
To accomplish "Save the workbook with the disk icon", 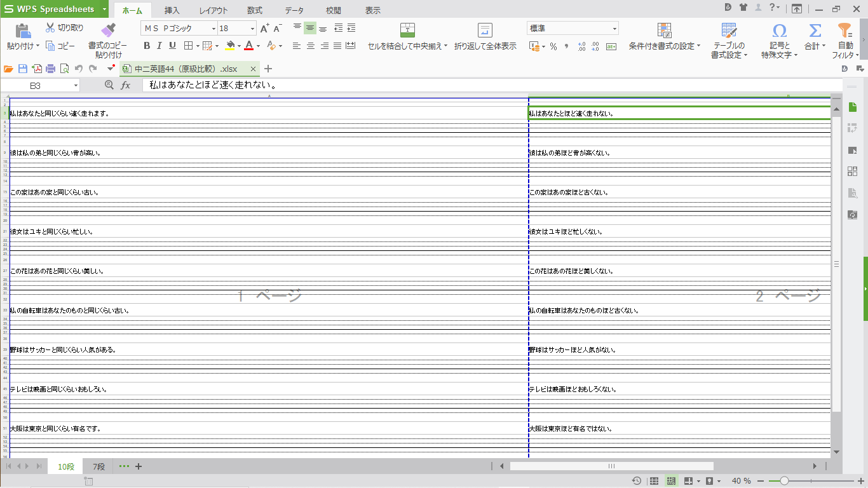I will (x=23, y=69).
